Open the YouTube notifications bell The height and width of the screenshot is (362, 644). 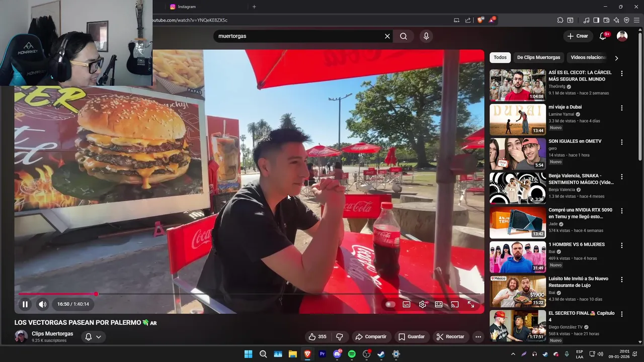pyautogui.click(x=603, y=36)
